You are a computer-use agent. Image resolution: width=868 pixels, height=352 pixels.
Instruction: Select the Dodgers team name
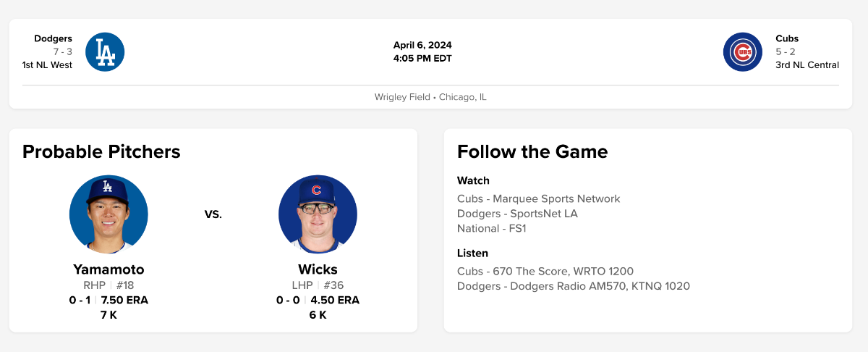click(53, 38)
